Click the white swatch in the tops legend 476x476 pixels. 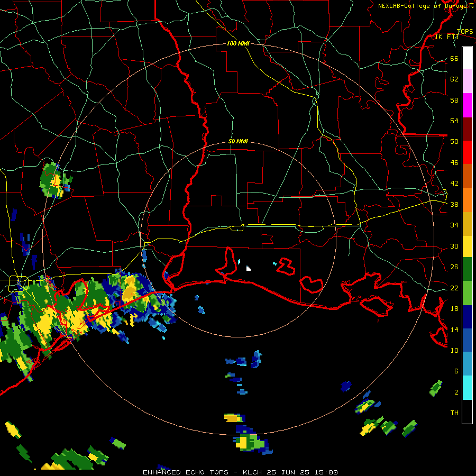point(467,58)
